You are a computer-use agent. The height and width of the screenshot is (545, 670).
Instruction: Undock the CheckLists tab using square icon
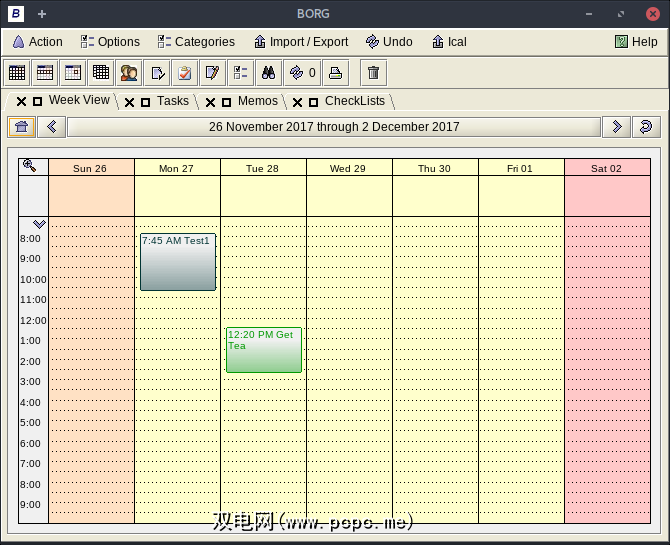(313, 102)
